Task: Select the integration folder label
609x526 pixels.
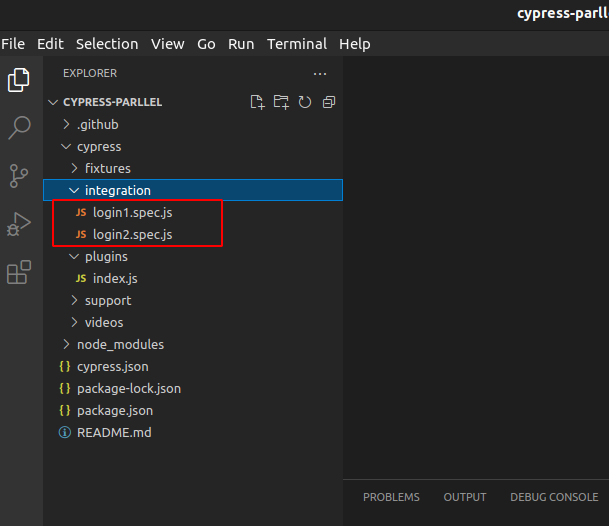Action: 118,190
